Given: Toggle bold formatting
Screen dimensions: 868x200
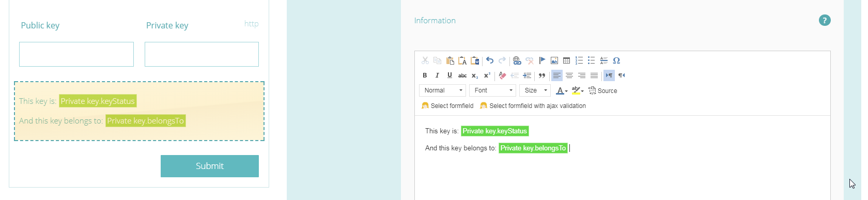Looking at the screenshot, I should tap(425, 75).
